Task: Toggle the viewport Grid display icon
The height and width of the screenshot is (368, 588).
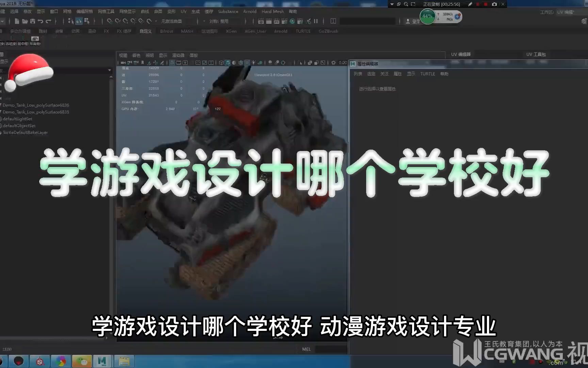Action: click(172, 63)
